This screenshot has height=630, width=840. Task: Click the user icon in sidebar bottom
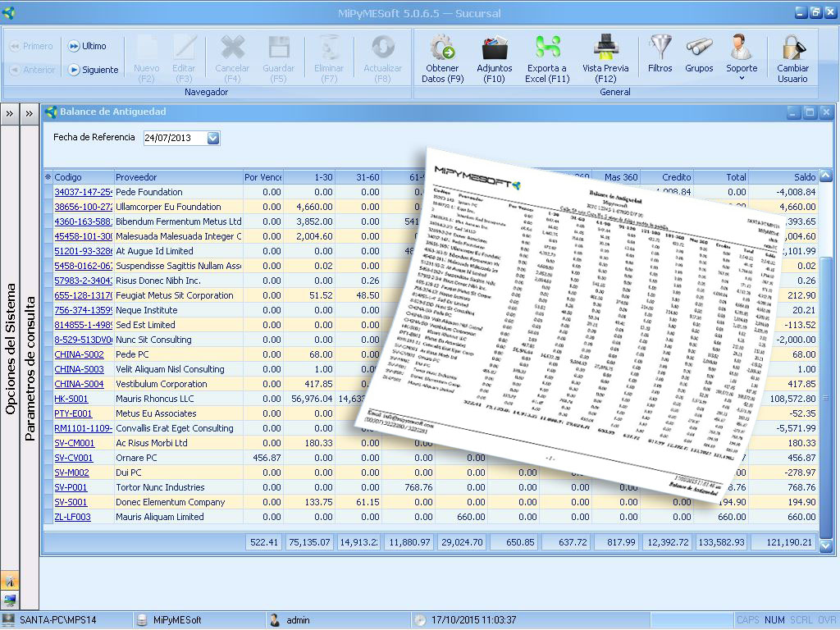point(10,581)
